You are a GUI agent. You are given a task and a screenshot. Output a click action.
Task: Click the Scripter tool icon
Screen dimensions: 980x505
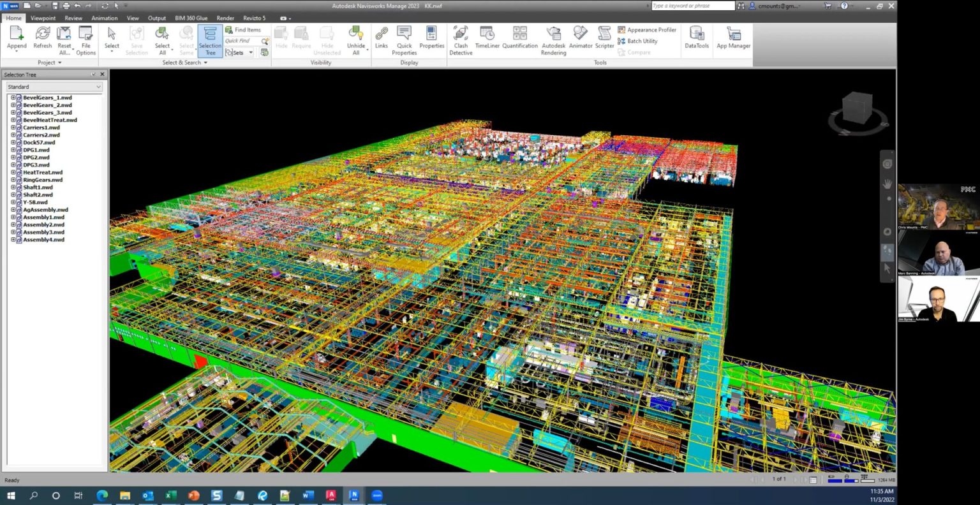pos(604,38)
